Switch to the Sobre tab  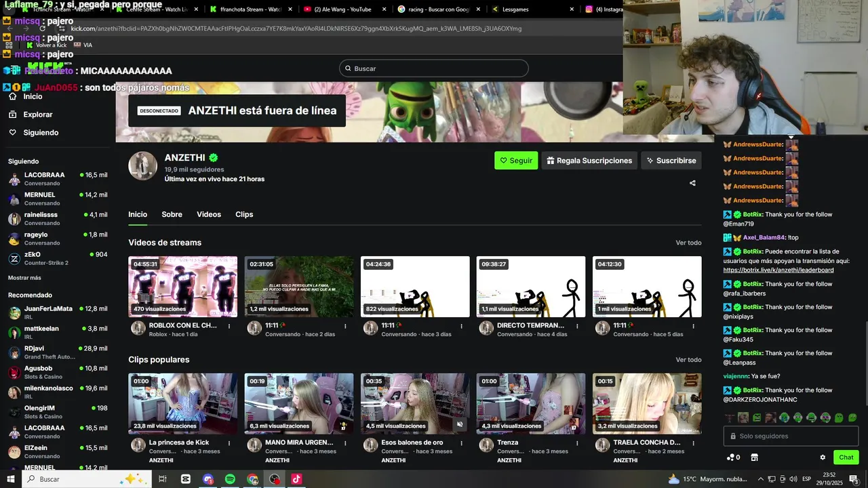pyautogui.click(x=172, y=214)
